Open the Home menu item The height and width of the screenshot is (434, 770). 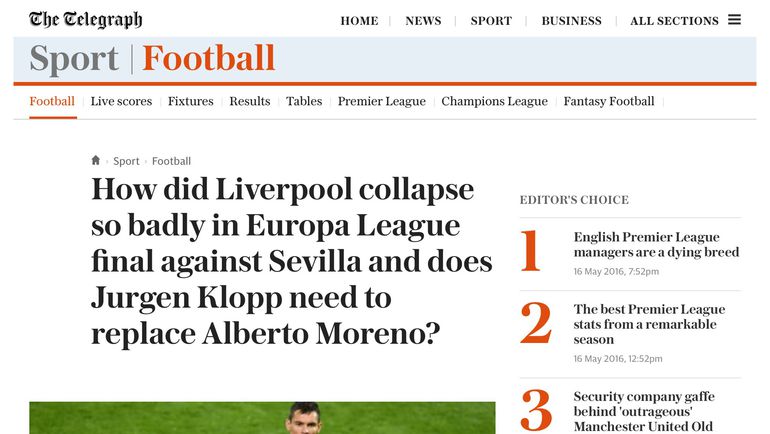(359, 21)
